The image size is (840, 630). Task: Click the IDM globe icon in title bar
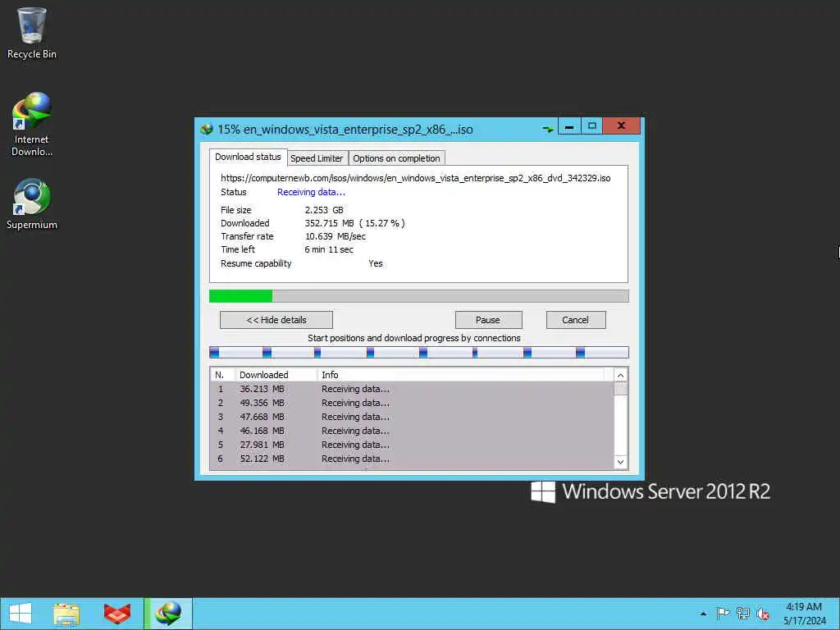click(207, 129)
